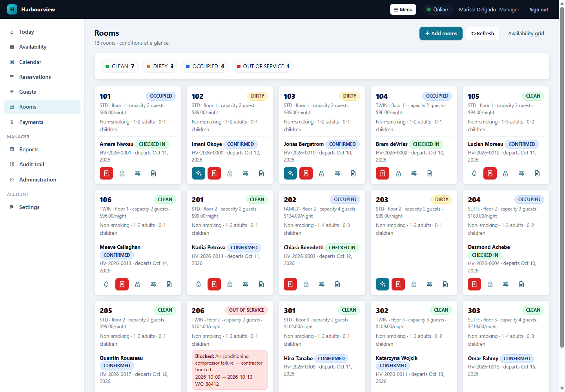This screenshot has height=392, width=565.
Task: Click the padlock icon on room 103
Action: (322, 173)
